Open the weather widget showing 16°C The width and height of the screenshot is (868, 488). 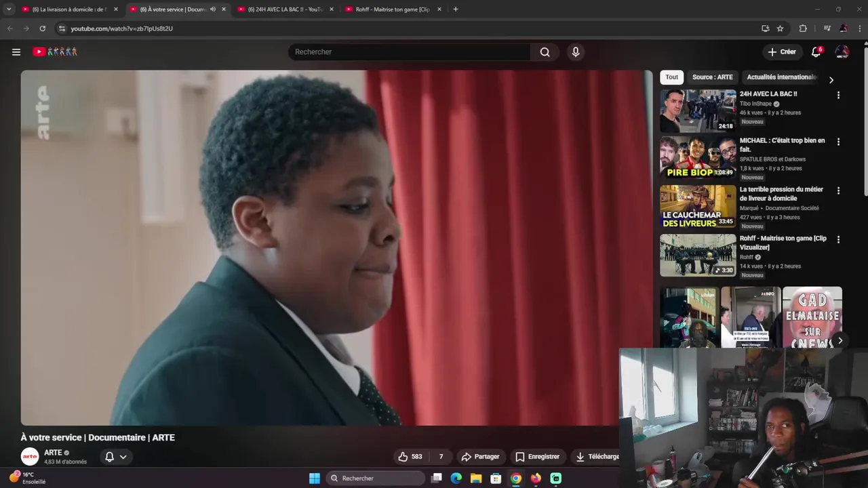pos(27,478)
